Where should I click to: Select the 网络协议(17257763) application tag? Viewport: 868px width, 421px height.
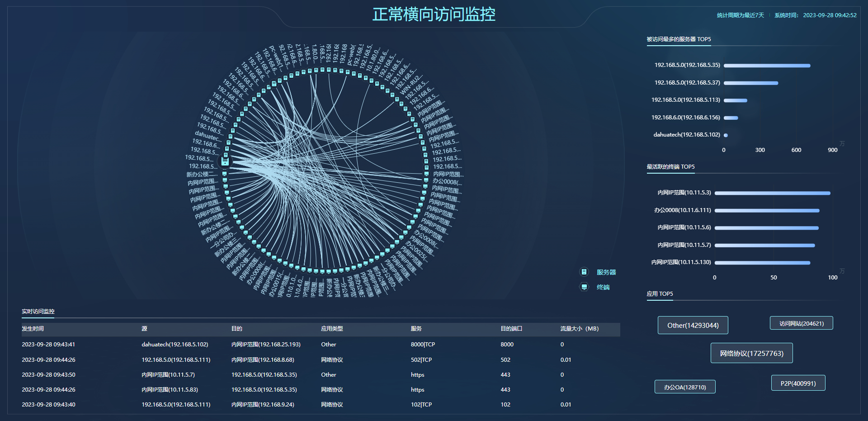pos(751,353)
